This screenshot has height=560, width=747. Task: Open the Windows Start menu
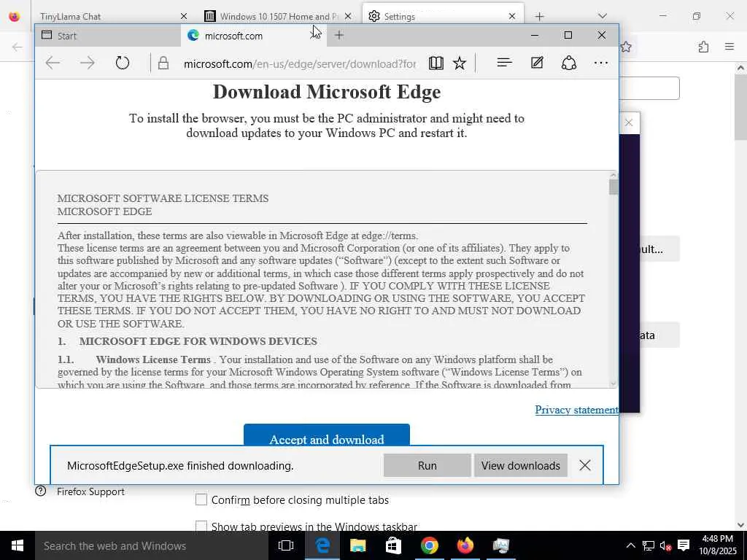coord(18,545)
